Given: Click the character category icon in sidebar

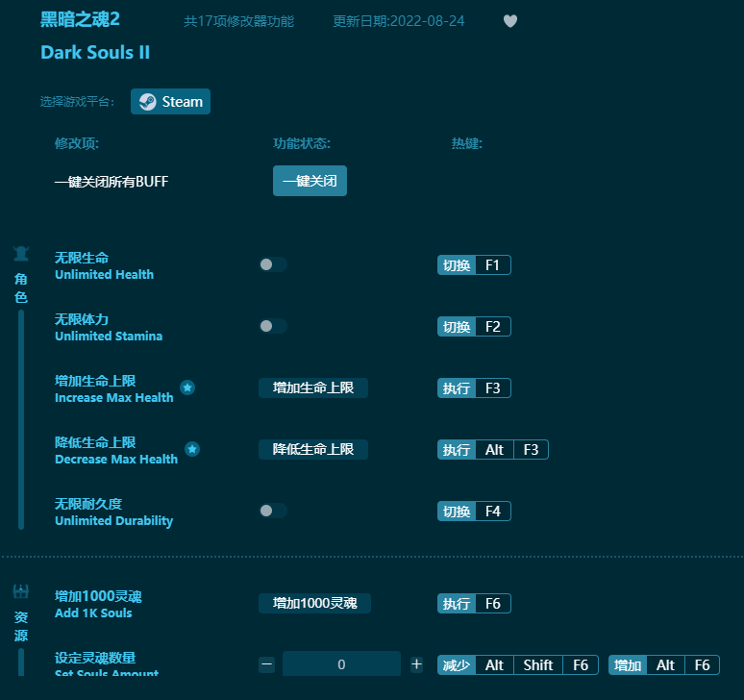Looking at the screenshot, I should [x=21, y=254].
